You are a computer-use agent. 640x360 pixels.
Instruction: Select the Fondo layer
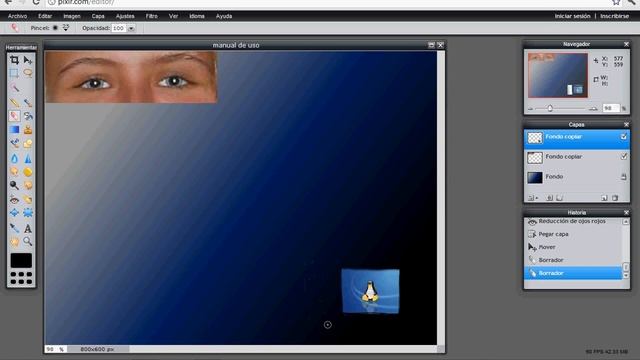(577, 177)
